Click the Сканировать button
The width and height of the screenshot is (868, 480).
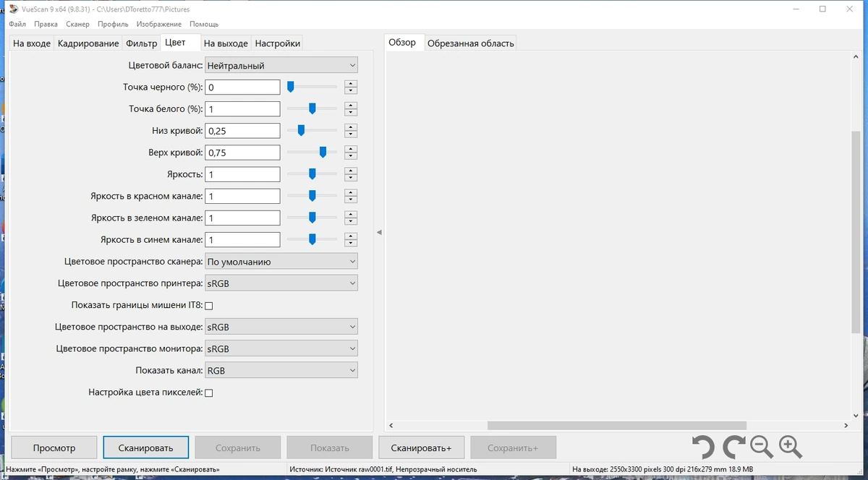145,447
